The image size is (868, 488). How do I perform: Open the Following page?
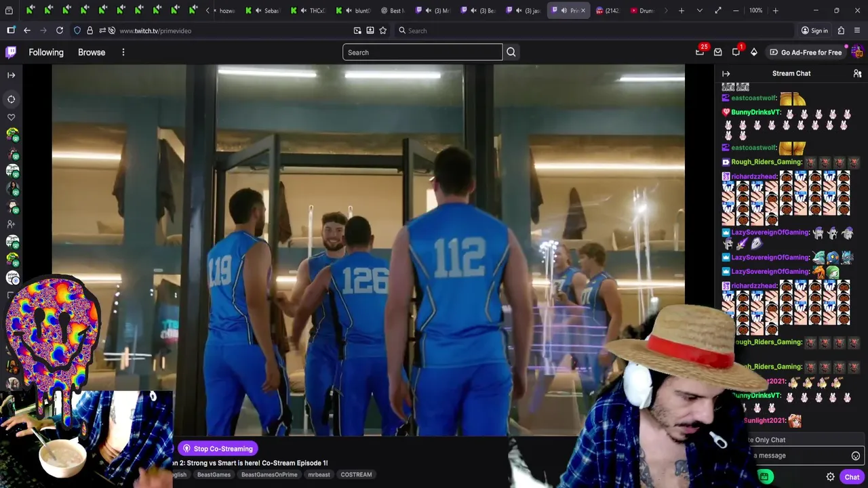(x=46, y=52)
